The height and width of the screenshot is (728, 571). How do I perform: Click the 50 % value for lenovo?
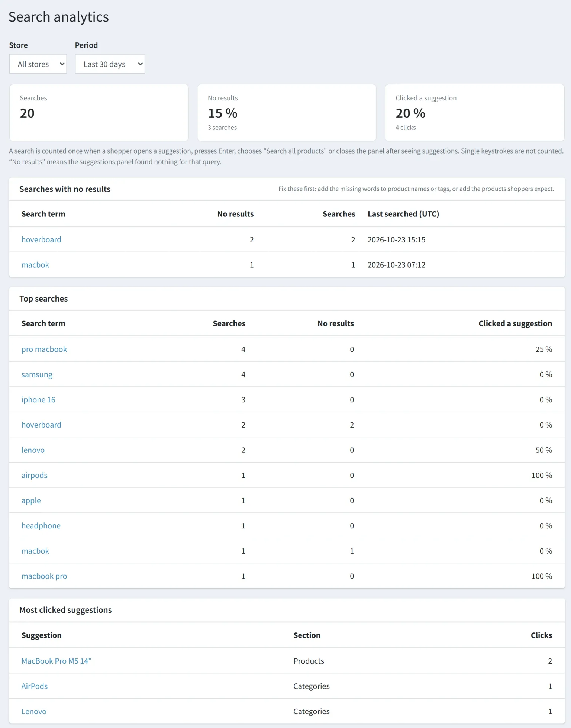(544, 450)
